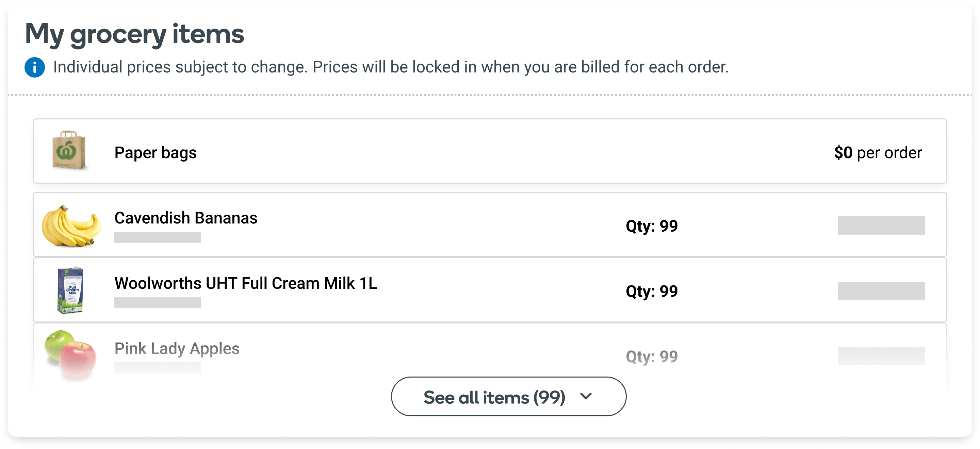This screenshot has height=449, width=980.
Task: Click the grey subtitle placeholder under Cavendish Bananas
Action: 158,237
